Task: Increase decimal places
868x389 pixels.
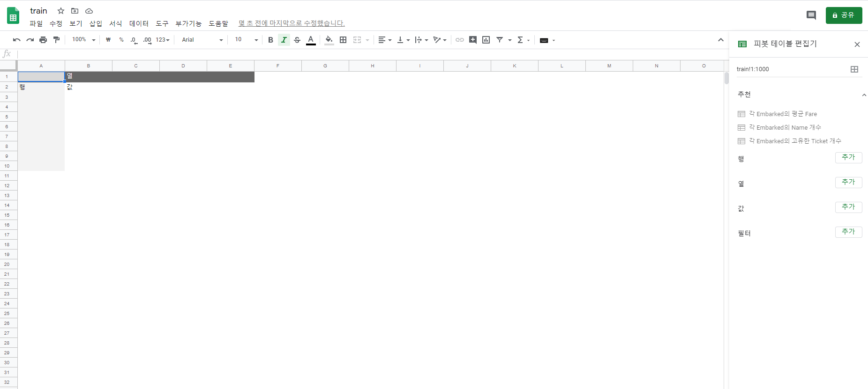Action: [147, 40]
